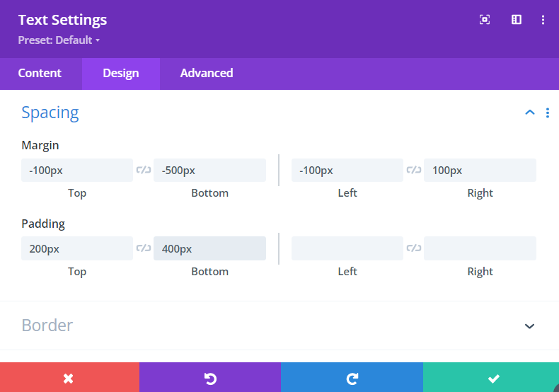This screenshot has width=559, height=392.
Task: Snap modal to sidebar icon
Action: (x=517, y=20)
